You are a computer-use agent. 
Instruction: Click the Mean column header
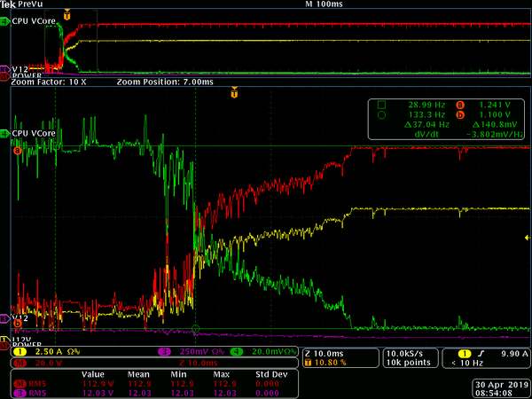tap(138, 374)
